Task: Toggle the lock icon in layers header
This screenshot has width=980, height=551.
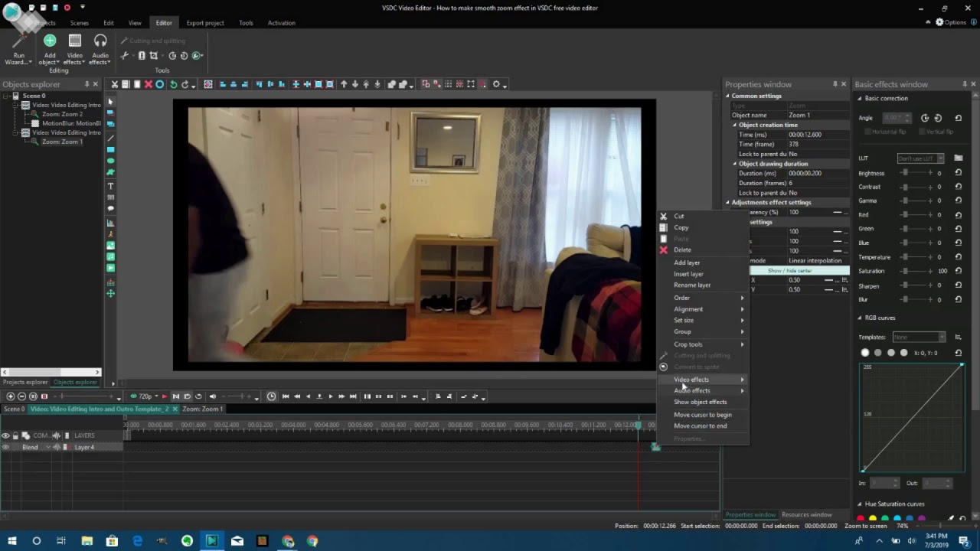Action: tap(15, 435)
